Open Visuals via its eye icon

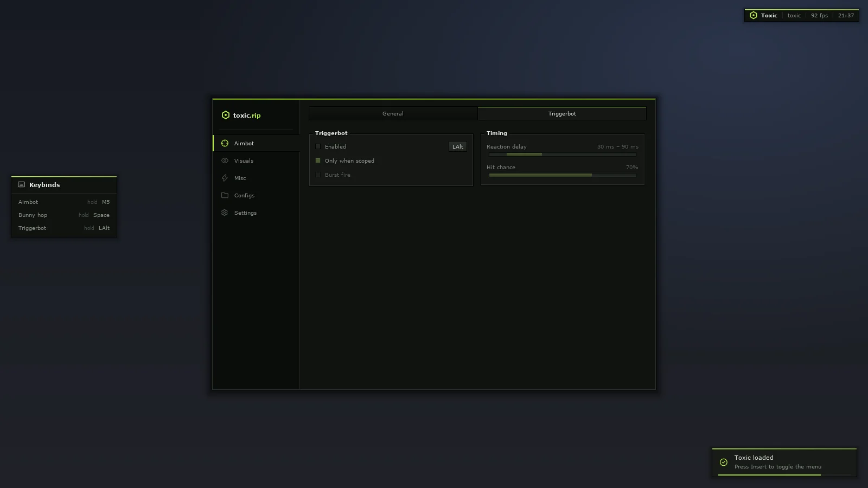(x=225, y=160)
